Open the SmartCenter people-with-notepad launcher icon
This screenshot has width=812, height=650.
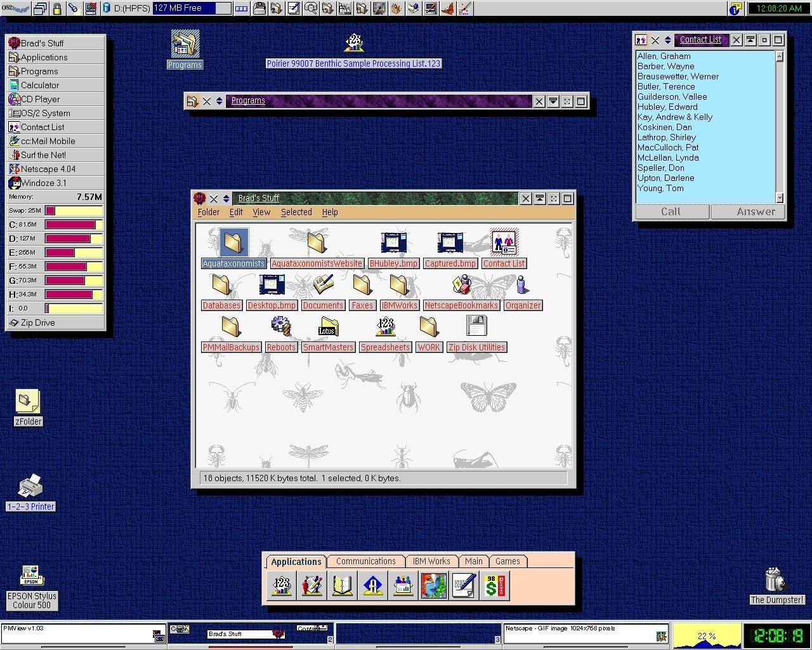click(x=311, y=585)
